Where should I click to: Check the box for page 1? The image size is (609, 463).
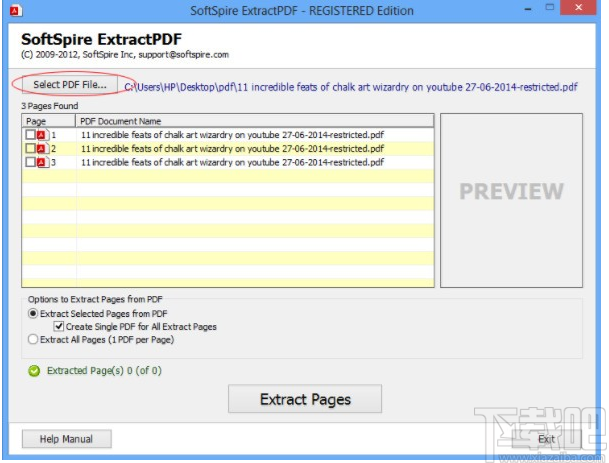pos(30,135)
